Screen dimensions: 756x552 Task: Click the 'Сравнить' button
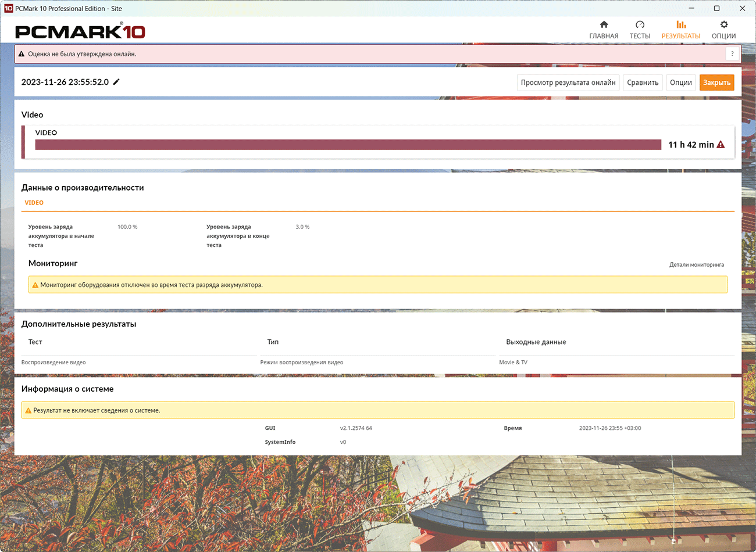coord(643,83)
